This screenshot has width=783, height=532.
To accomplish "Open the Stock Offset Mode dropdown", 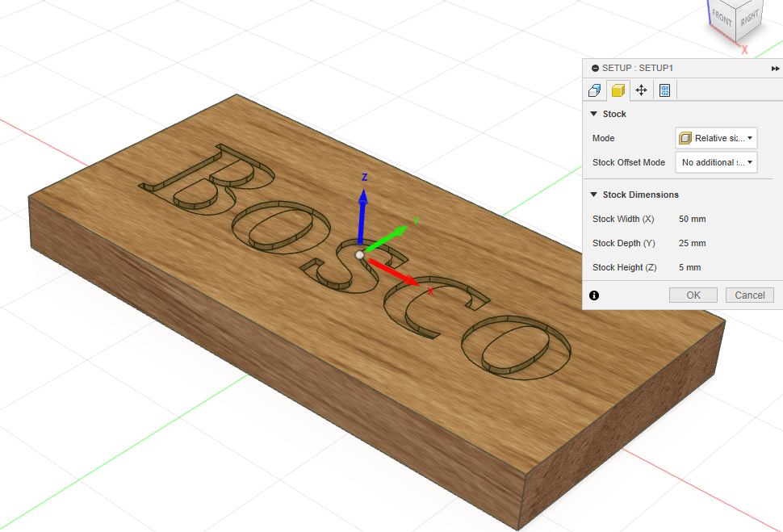I will (x=716, y=162).
